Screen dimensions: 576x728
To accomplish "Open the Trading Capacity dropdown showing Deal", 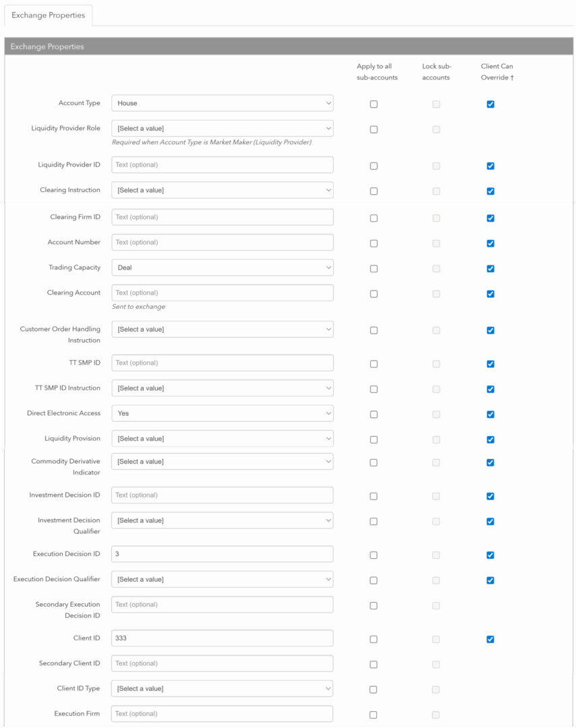I will (223, 268).
